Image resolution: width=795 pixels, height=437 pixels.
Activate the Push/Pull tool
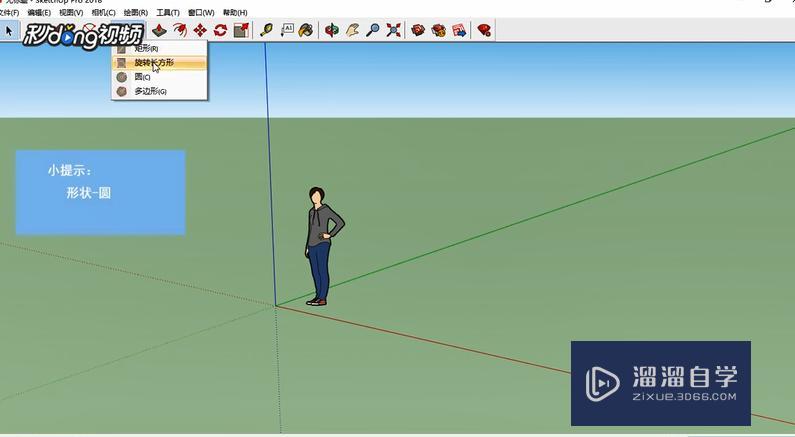pos(159,30)
